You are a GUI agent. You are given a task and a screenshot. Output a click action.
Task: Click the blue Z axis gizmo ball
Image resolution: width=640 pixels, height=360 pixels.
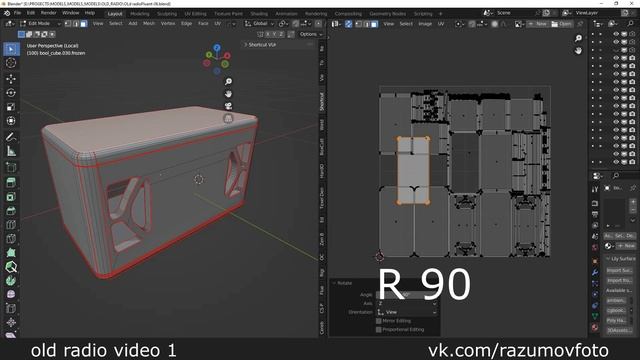pos(217,48)
